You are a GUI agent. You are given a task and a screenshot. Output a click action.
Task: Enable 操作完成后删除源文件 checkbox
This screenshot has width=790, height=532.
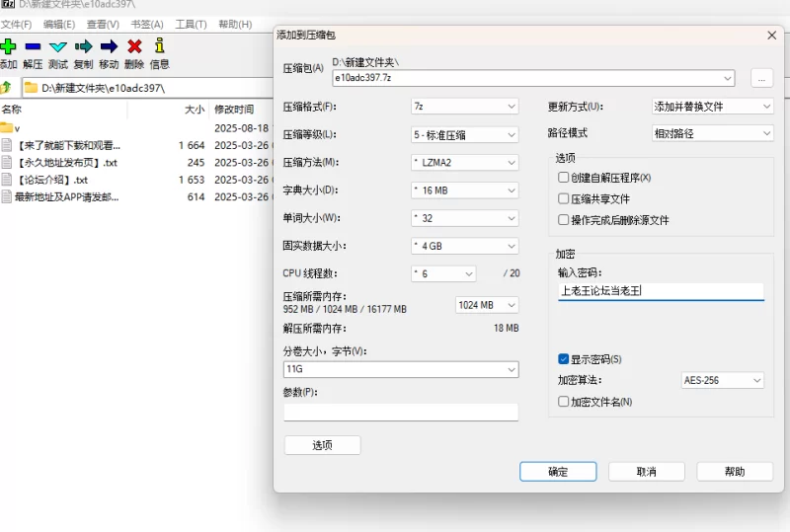click(x=563, y=220)
